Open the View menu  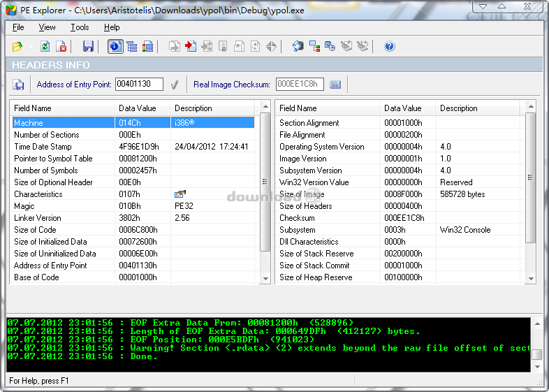47,27
